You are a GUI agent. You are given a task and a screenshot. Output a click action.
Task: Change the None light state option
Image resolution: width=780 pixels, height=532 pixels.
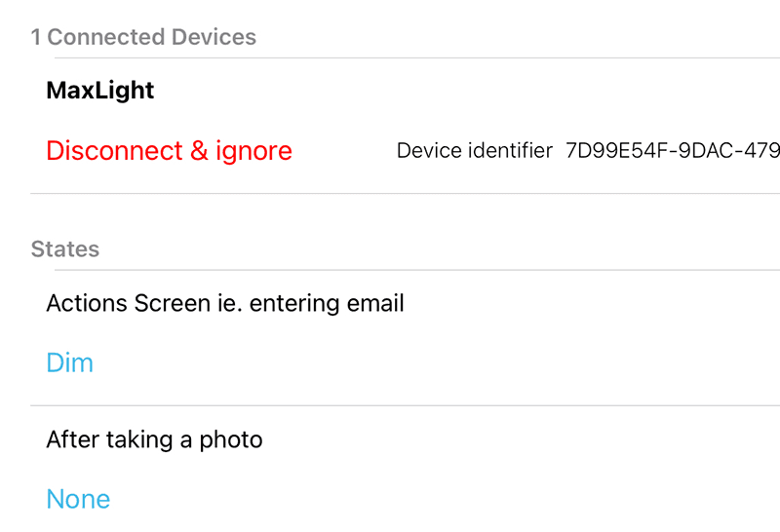pos(78,500)
